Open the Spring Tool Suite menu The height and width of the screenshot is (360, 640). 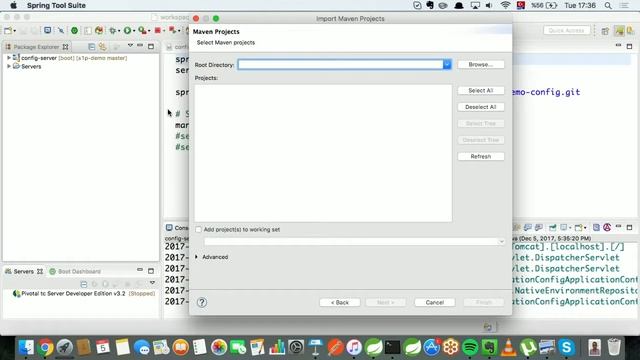[56, 5]
